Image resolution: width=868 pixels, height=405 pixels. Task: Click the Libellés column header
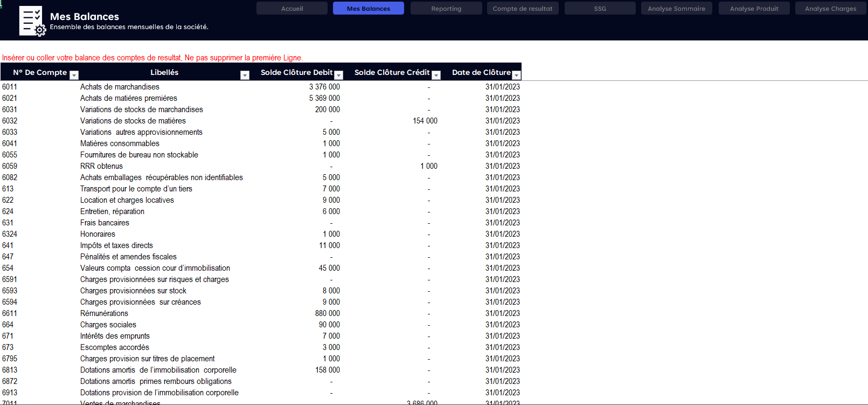[164, 72]
